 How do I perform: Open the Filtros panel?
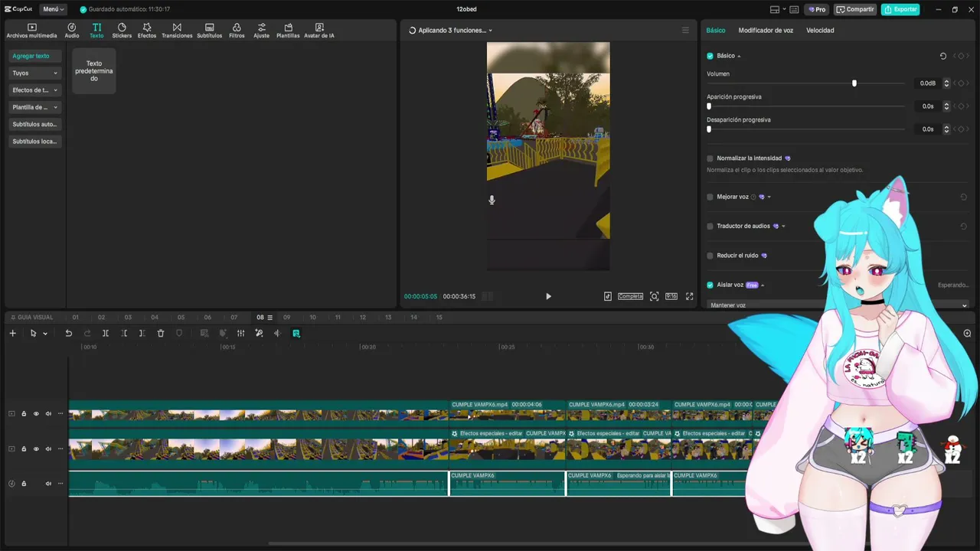tap(237, 31)
